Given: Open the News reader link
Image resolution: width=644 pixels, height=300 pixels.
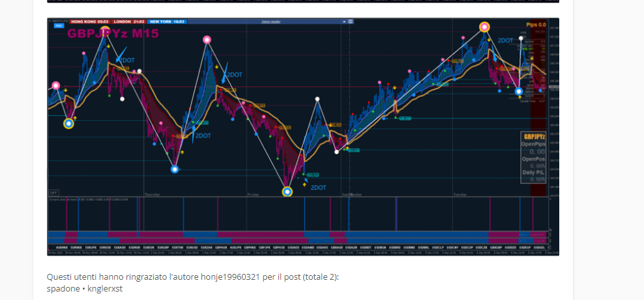Looking at the screenshot, I should pyautogui.click(x=271, y=22).
